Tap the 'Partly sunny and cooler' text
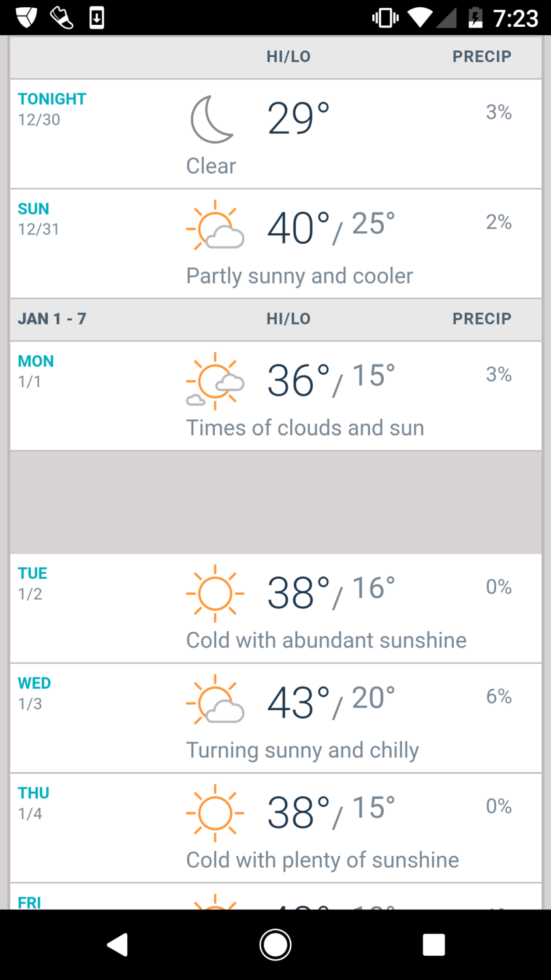This screenshot has width=551, height=980. tap(300, 276)
